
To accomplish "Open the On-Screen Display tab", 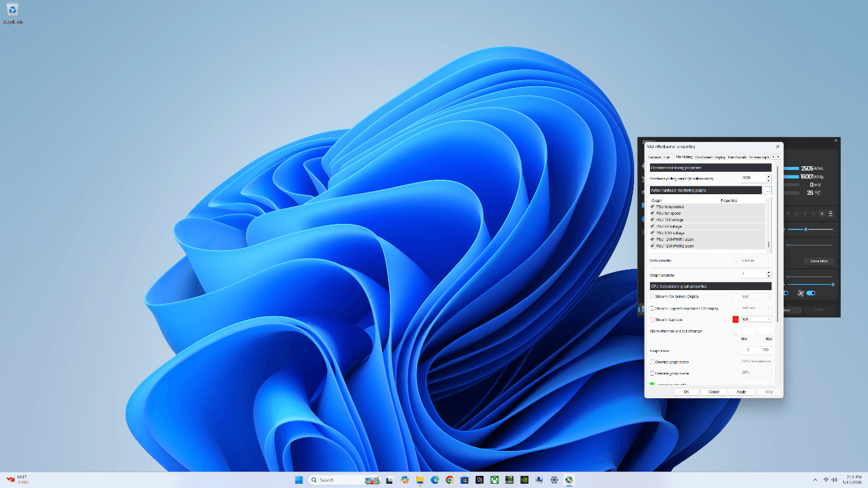I will point(710,157).
